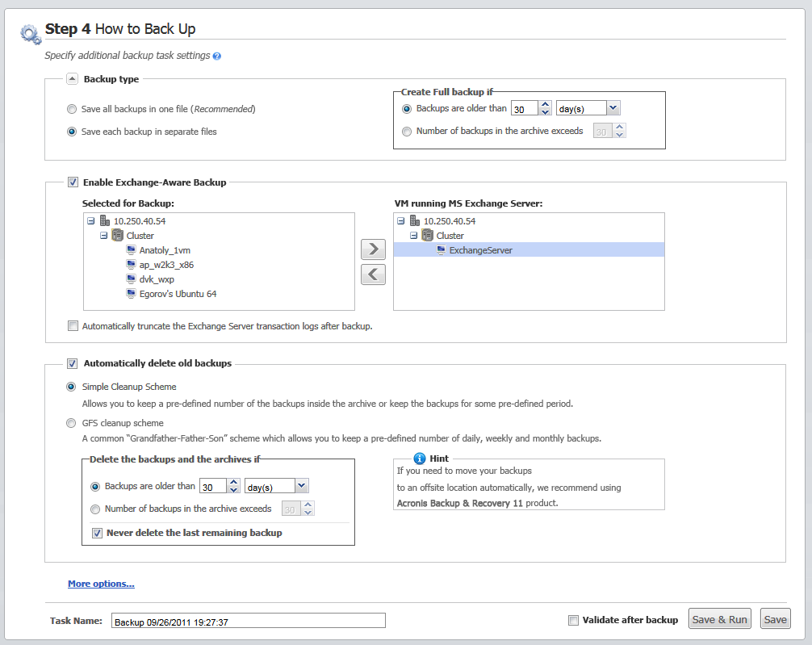Check automatically truncate Exchange transaction logs
The image size is (812, 645).
pos(73,326)
